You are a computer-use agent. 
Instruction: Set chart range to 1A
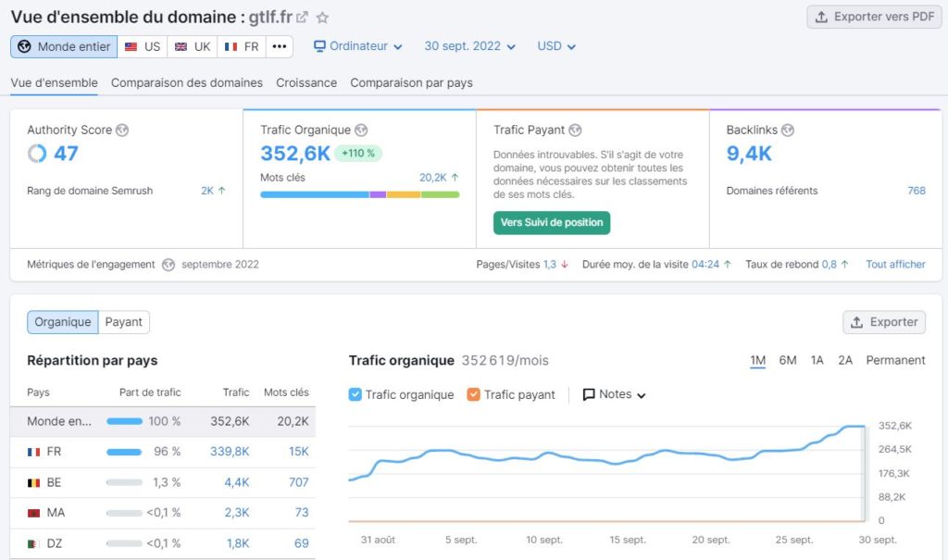click(x=817, y=360)
